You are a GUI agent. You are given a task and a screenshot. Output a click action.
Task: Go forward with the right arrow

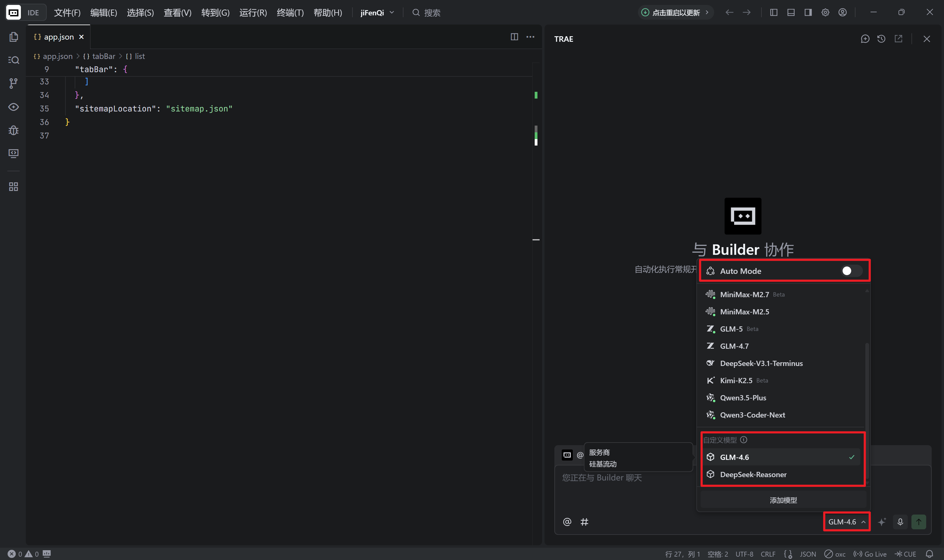(x=746, y=13)
